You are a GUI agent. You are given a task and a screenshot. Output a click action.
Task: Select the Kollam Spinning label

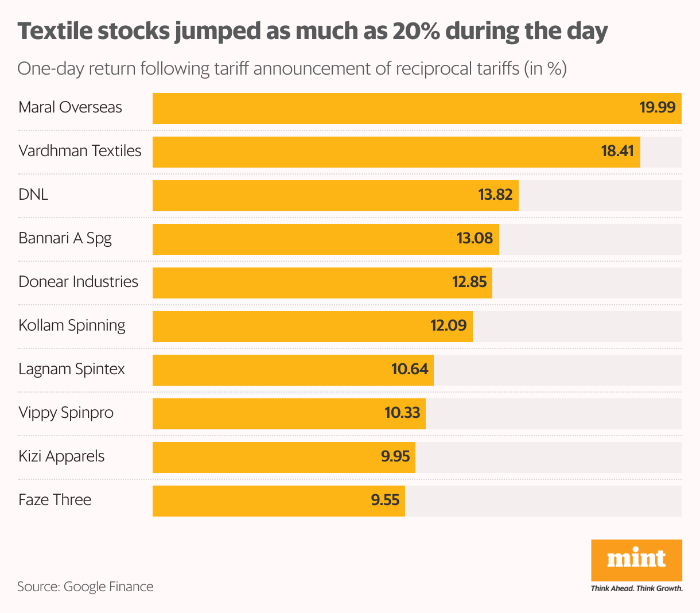tap(72, 325)
